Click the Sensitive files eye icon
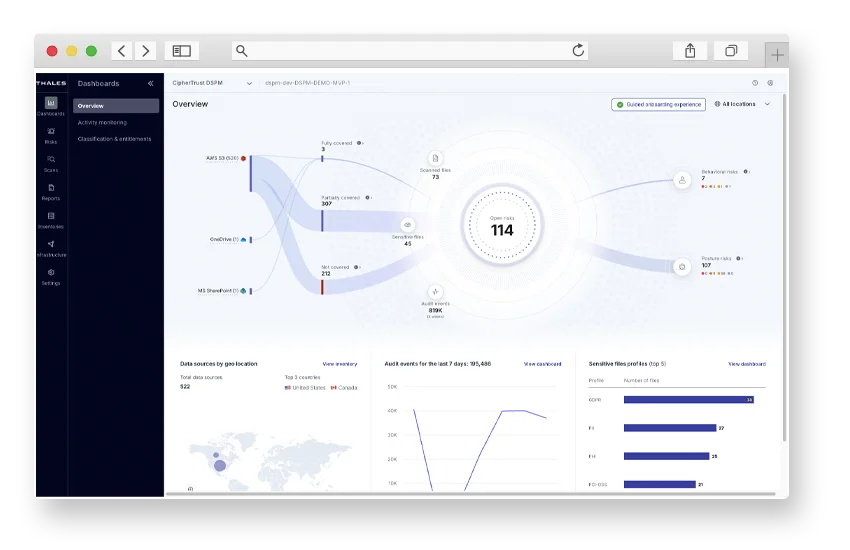850x550 pixels. 408,224
